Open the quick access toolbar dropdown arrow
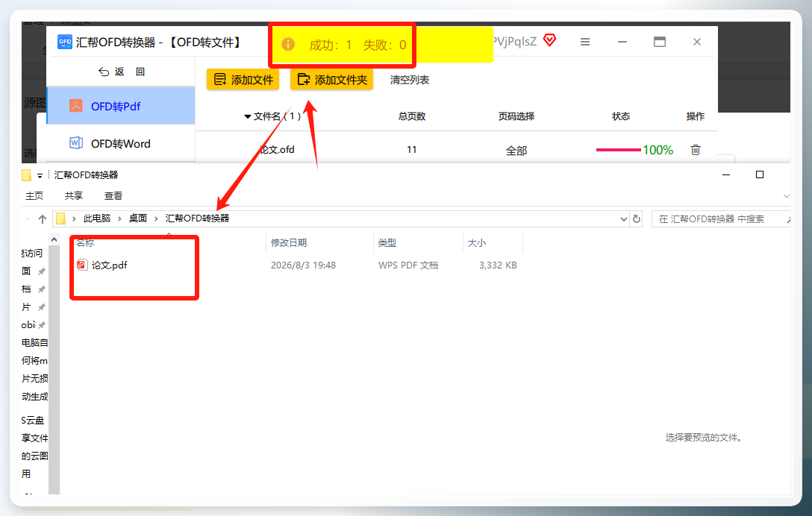 coord(40,176)
